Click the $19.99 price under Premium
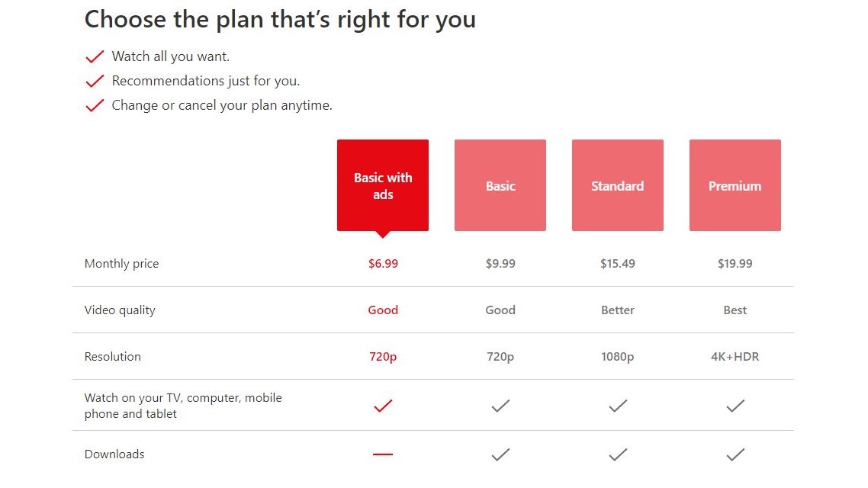This screenshot has height=488, width=868. point(735,263)
